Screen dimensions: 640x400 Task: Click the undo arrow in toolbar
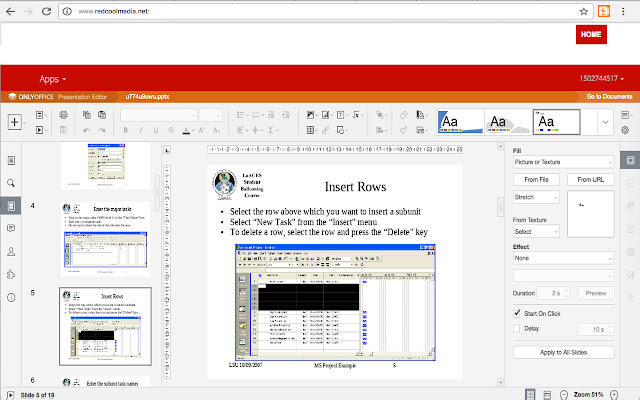(x=87, y=130)
